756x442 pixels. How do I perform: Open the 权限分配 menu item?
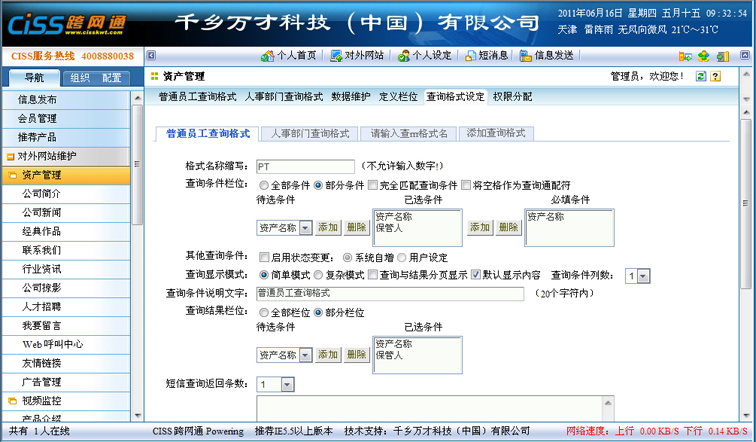point(512,97)
